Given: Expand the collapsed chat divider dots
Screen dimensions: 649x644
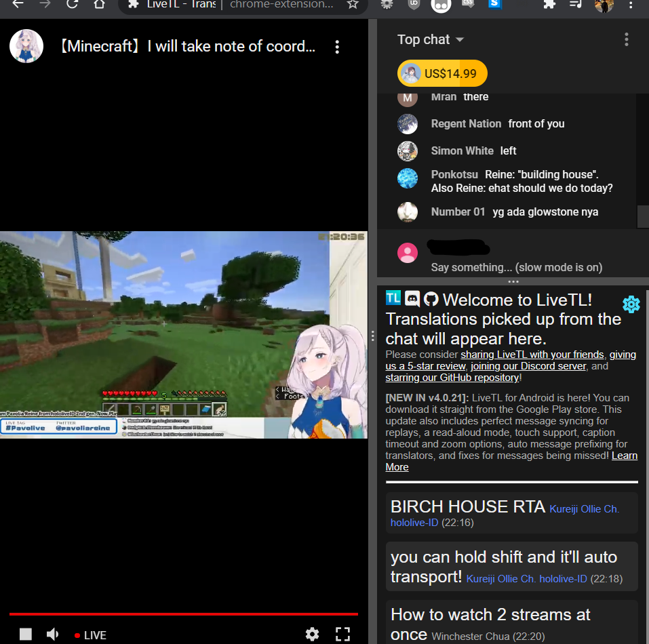Looking at the screenshot, I should point(513,281).
